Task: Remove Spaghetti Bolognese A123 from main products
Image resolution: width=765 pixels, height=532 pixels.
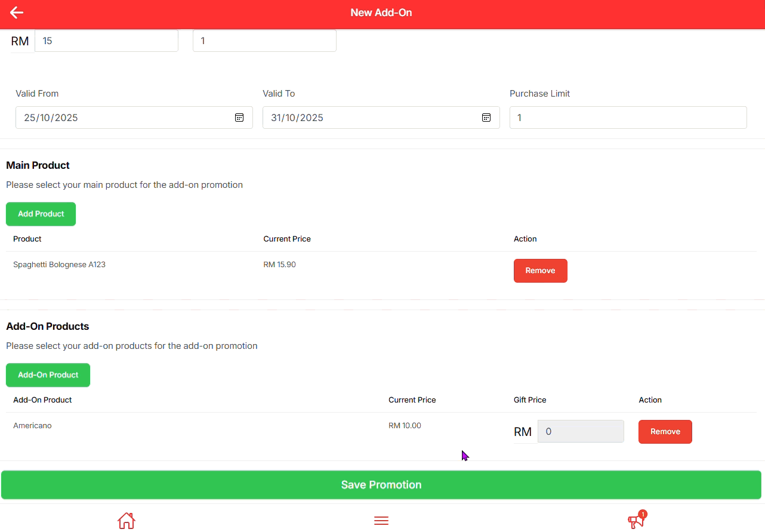Action: pos(540,271)
